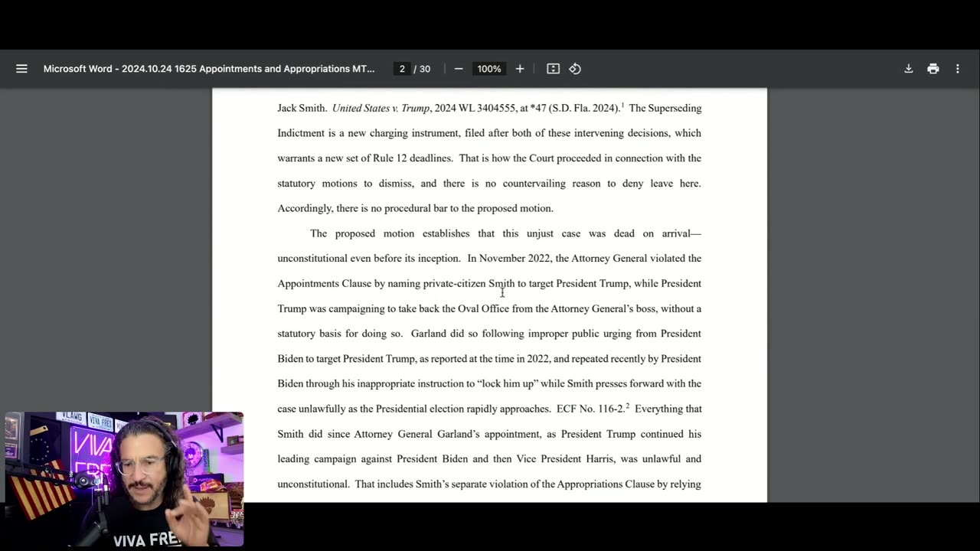Click the document title in toolbar

click(209, 69)
